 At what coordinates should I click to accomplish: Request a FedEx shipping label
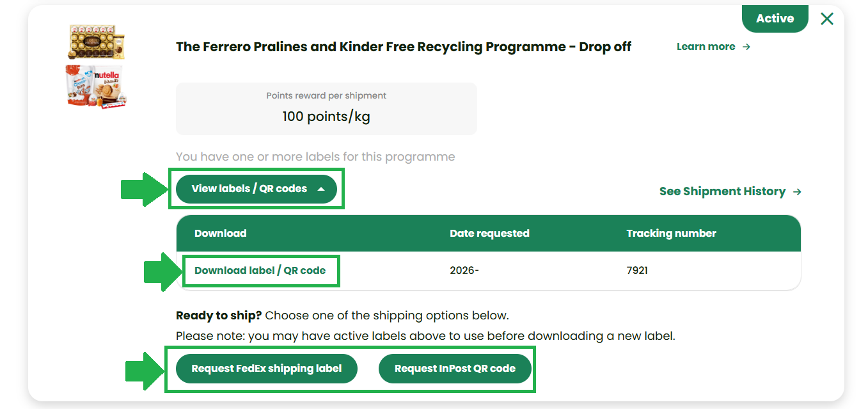tap(266, 369)
